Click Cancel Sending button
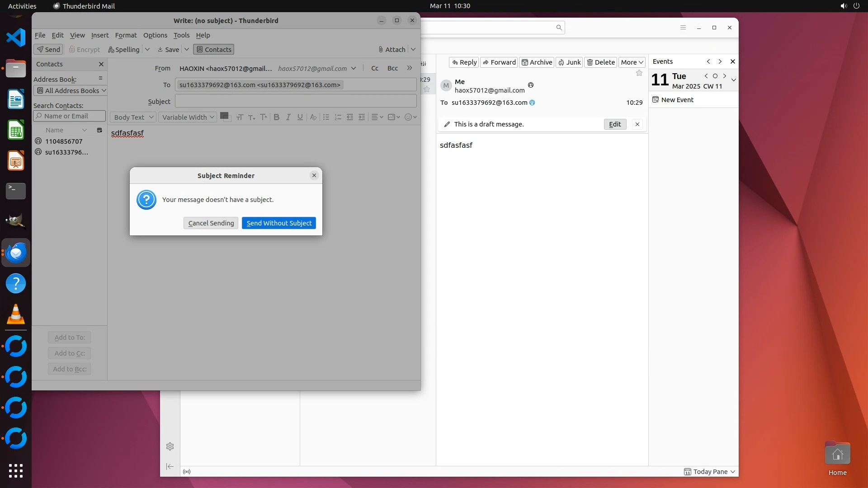The height and width of the screenshot is (488, 868). click(211, 223)
